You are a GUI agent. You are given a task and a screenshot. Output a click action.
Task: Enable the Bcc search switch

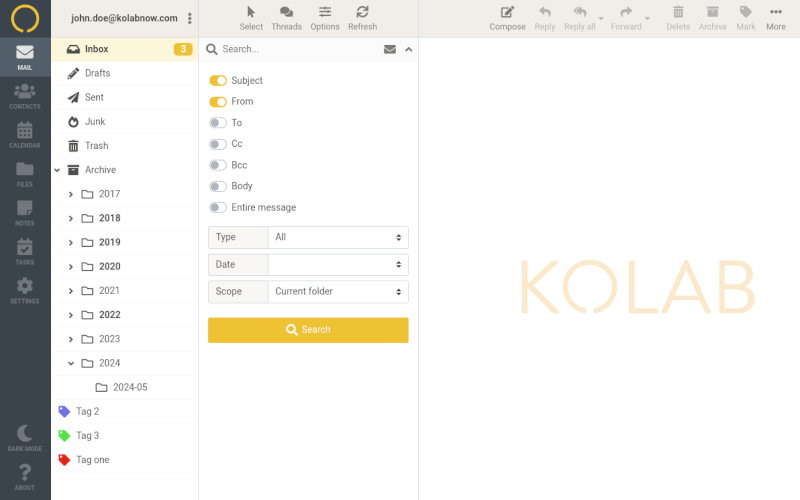click(x=218, y=165)
